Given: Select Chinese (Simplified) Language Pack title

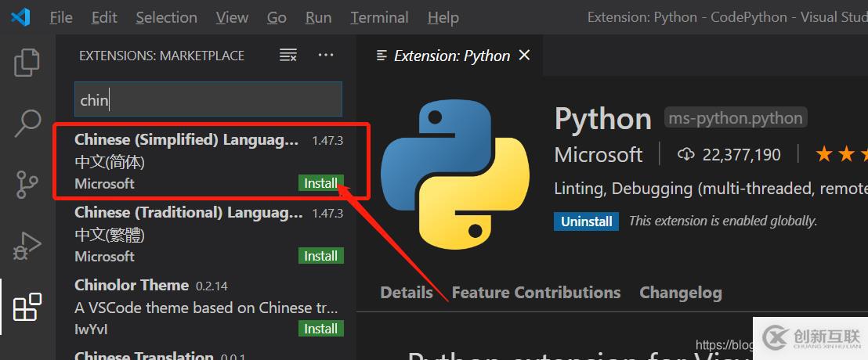Looking at the screenshot, I should [186, 140].
